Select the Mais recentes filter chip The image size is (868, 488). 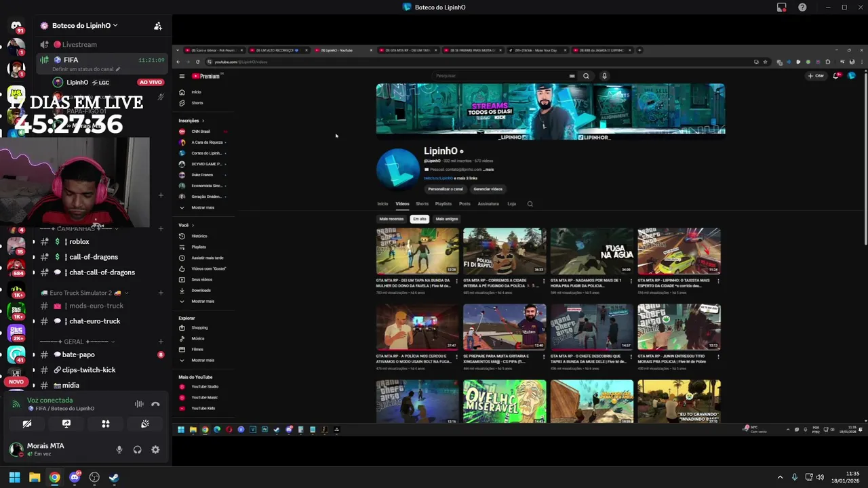click(391, 219)
